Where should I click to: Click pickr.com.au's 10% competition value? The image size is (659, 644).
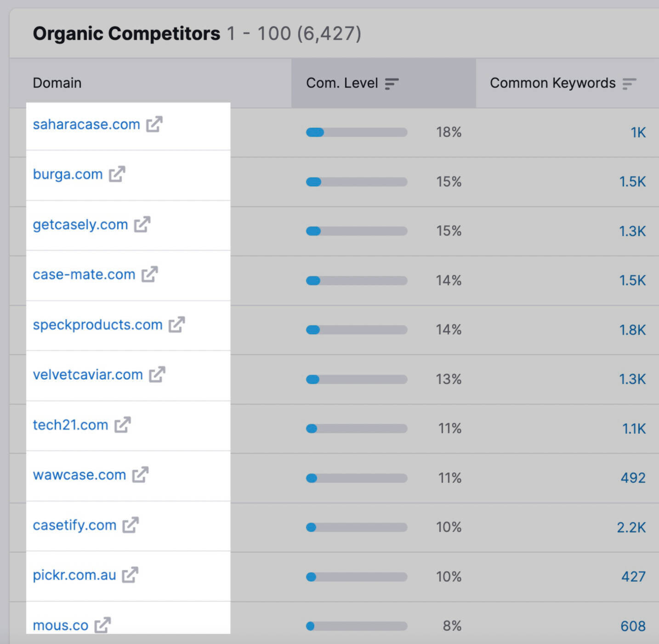pos(449,576)
